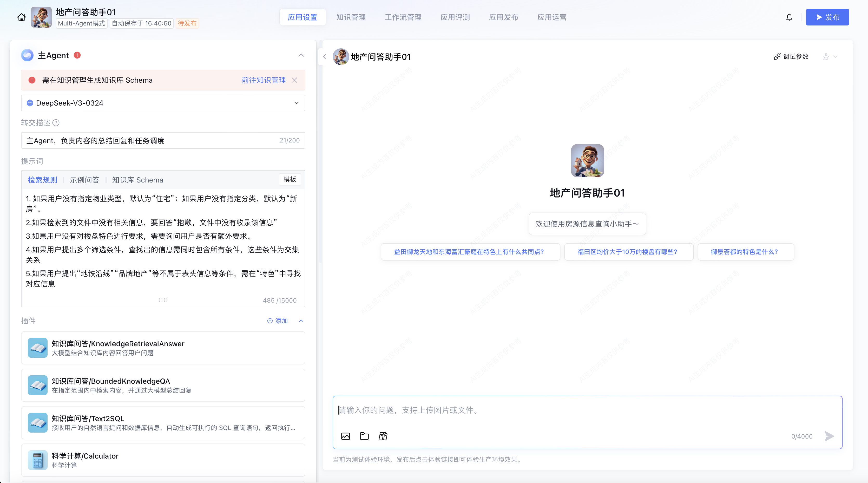Click the 模板 template button

click(x=290, y=179)
